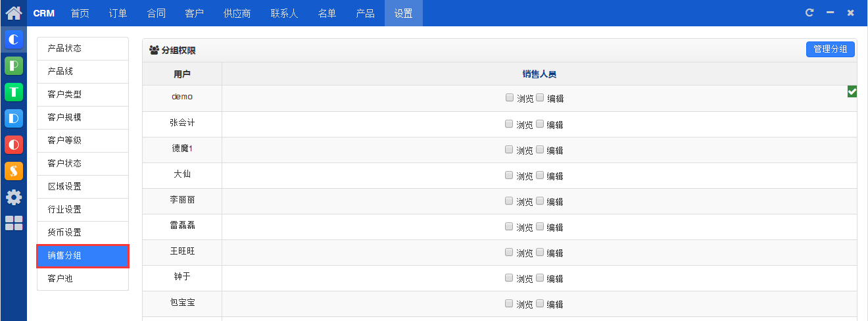Go to the 订单 tab
The height and width of the screenshot is (321, 868).
[x=118, y=13]
